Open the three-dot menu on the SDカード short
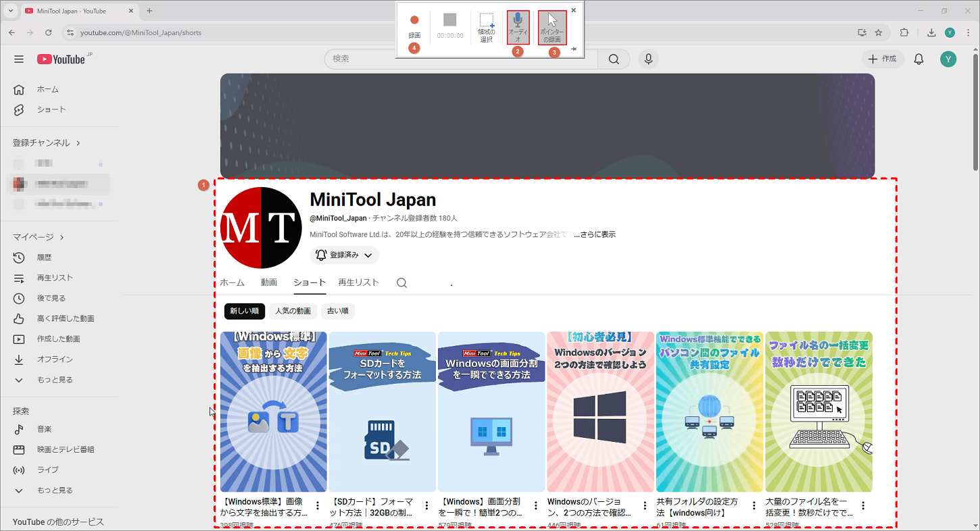Screen dimensions: 980x531 426,505
